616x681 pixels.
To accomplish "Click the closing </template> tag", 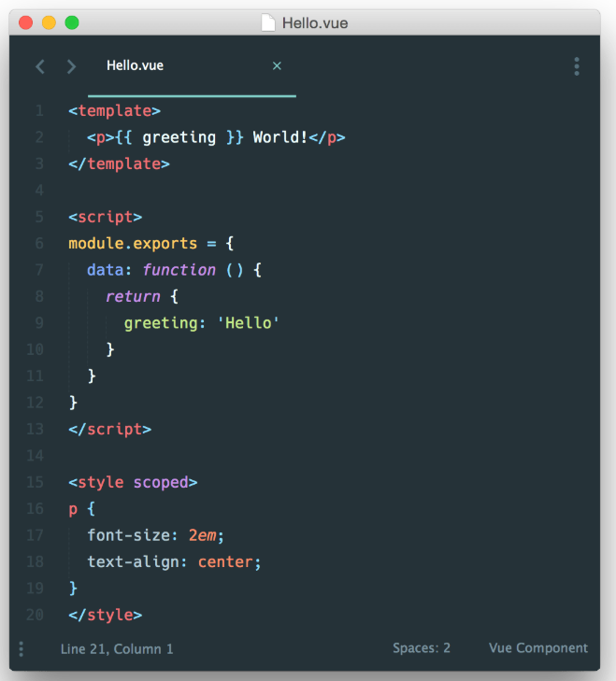I will pos(119,163).
